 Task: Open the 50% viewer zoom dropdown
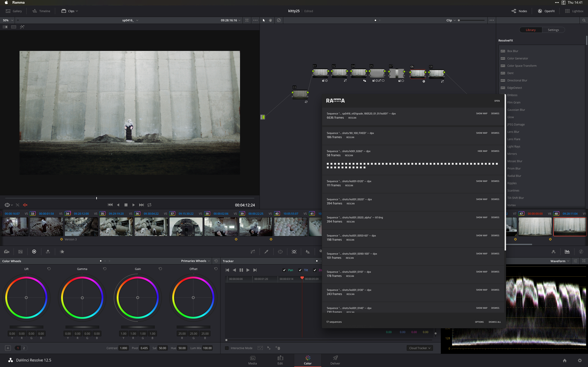click(x=8, y=20)
